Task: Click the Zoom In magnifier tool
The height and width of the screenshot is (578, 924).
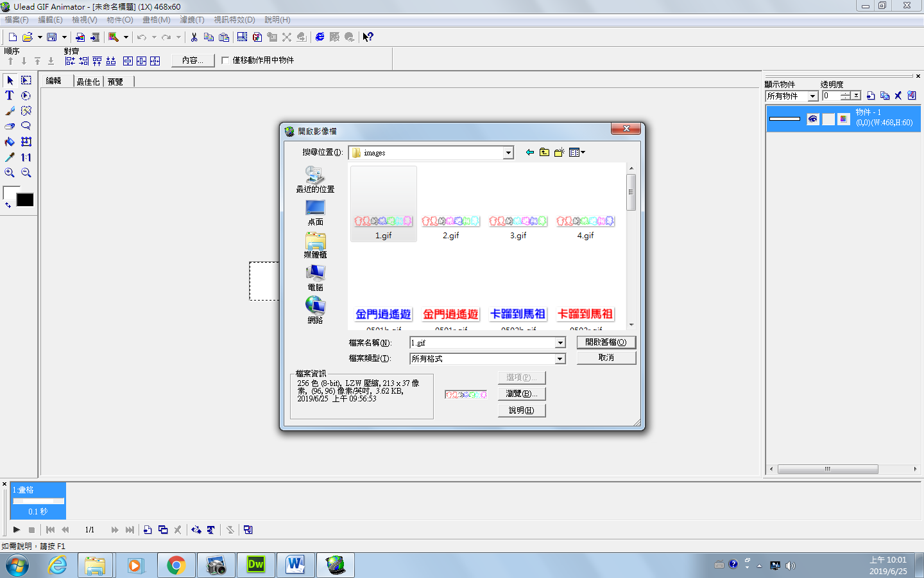Action: point(10,173)
